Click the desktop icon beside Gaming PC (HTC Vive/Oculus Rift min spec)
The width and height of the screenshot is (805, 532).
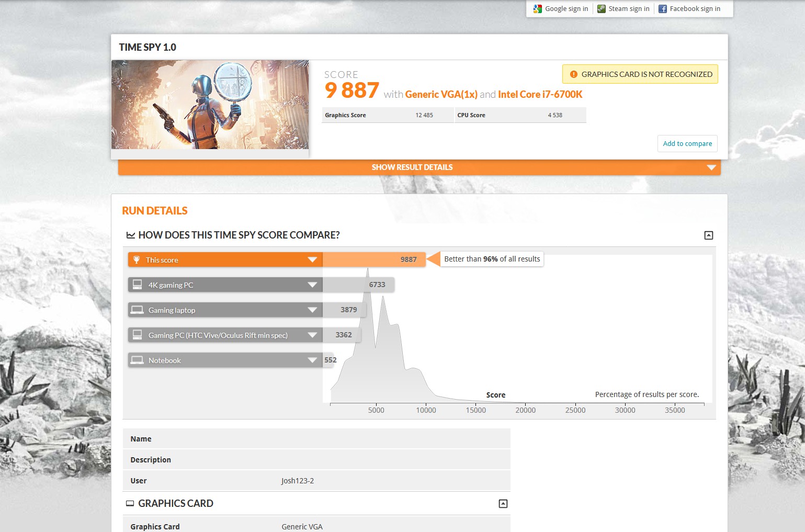click(x=137, y=335)
